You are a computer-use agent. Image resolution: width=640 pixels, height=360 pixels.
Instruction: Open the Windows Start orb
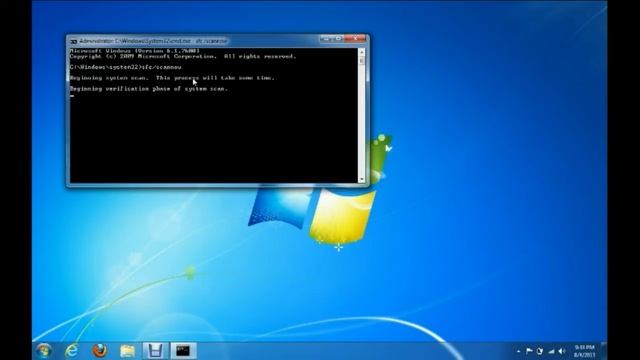pos(44,351)
